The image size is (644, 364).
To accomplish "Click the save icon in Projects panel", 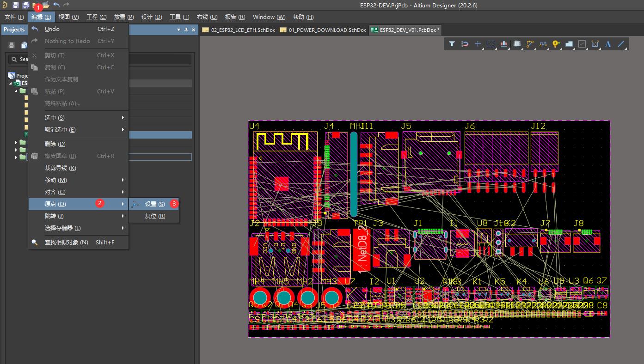I will pos(12,45).
